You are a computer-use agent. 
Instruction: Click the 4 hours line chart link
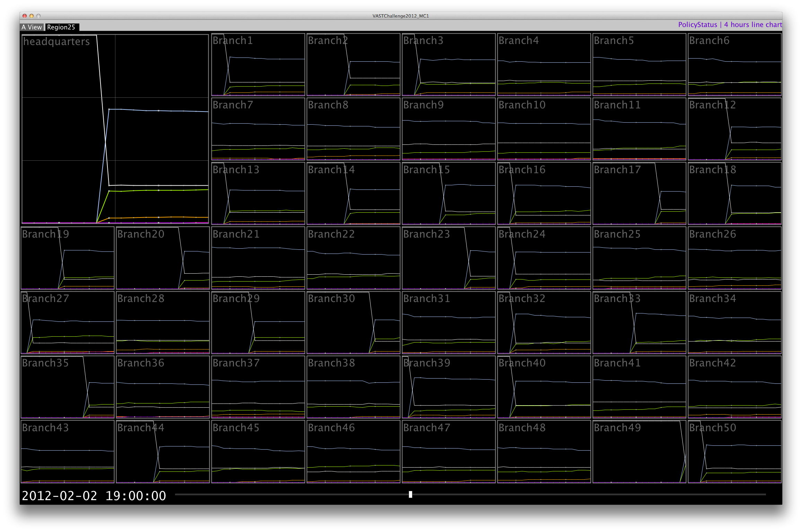point(753,25)
